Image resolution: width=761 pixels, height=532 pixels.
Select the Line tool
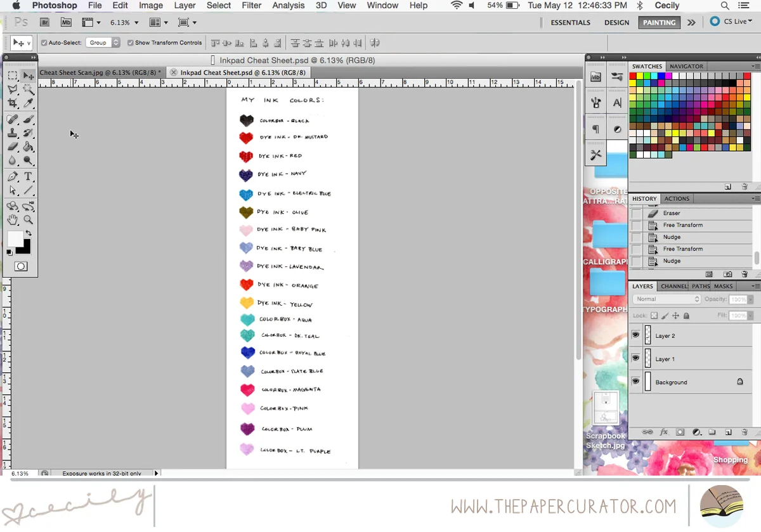28,190
